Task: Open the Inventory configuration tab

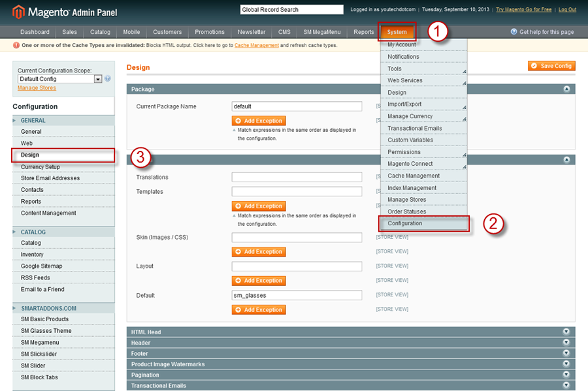Action: pos(63,255)
